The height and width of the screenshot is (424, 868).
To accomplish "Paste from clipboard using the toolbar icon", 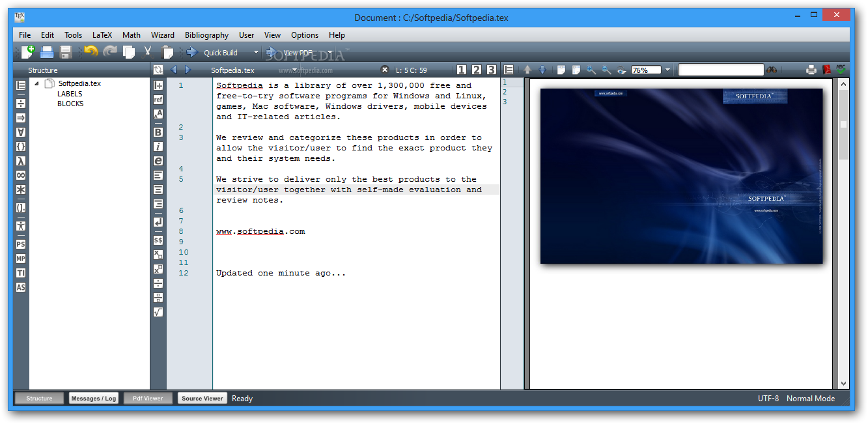I will 167,52.
